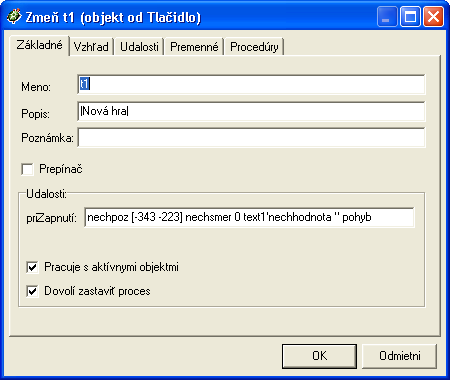Click into the Meno text field
The width and height of the screenshot is (450, 380).
[x=251, y=84]
